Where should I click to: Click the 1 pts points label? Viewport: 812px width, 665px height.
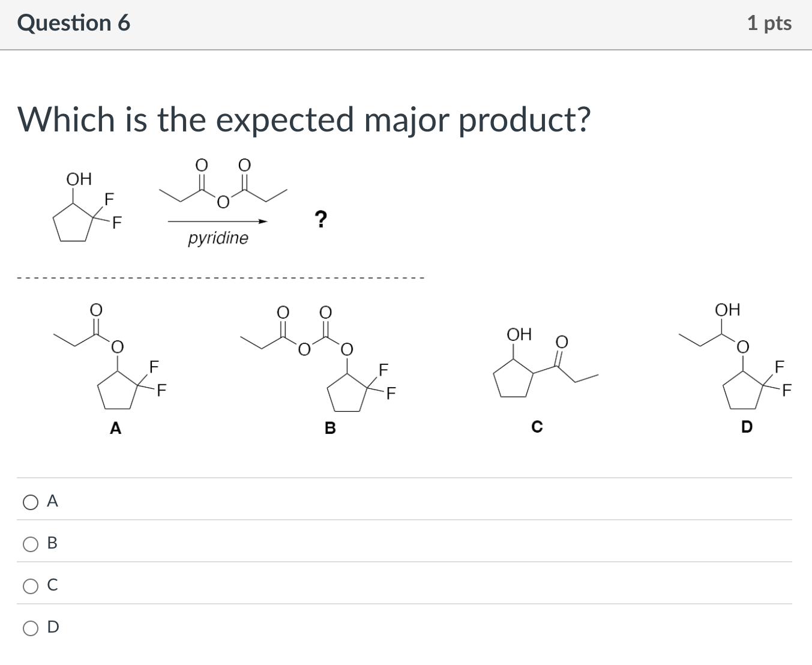pyautogui.click(x=769, y=23)
